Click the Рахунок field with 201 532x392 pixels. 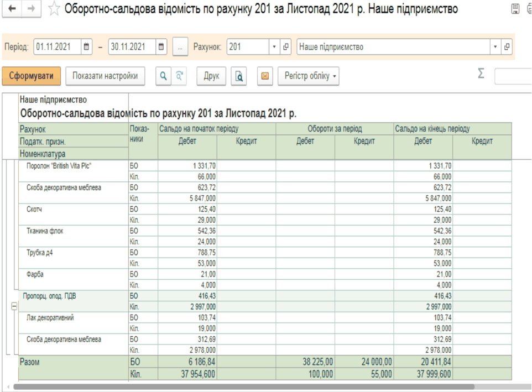248,47
